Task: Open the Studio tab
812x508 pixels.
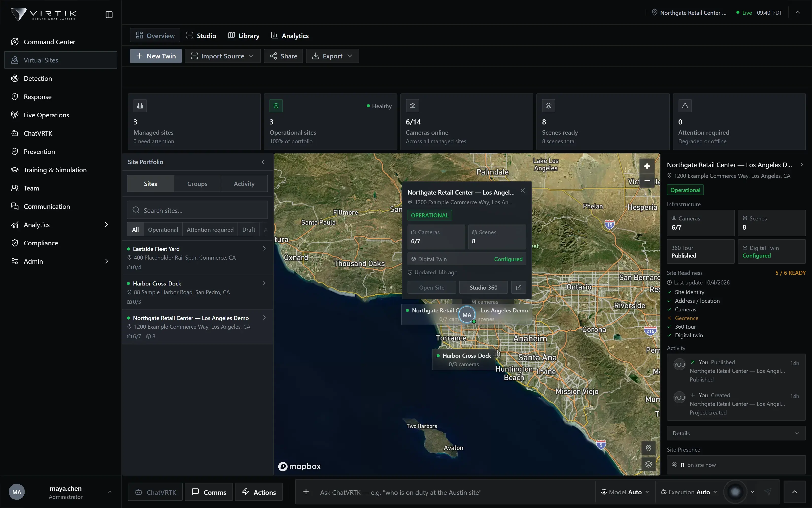Action: [x=201, y=35]
